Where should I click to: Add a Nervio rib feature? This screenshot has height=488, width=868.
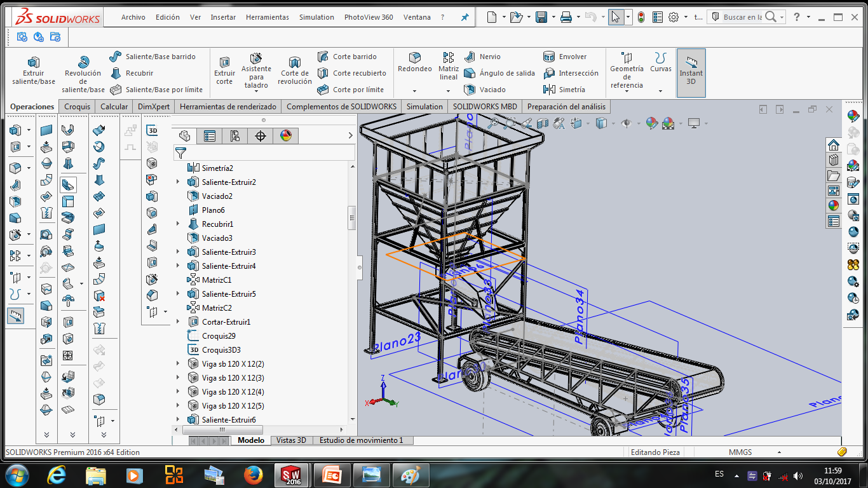tap(482, 57)
